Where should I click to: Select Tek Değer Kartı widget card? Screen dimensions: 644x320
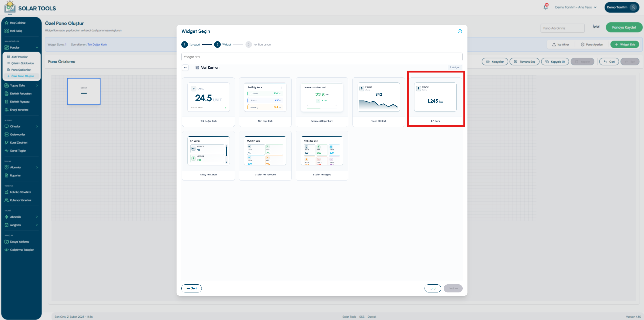click(208, 102)
